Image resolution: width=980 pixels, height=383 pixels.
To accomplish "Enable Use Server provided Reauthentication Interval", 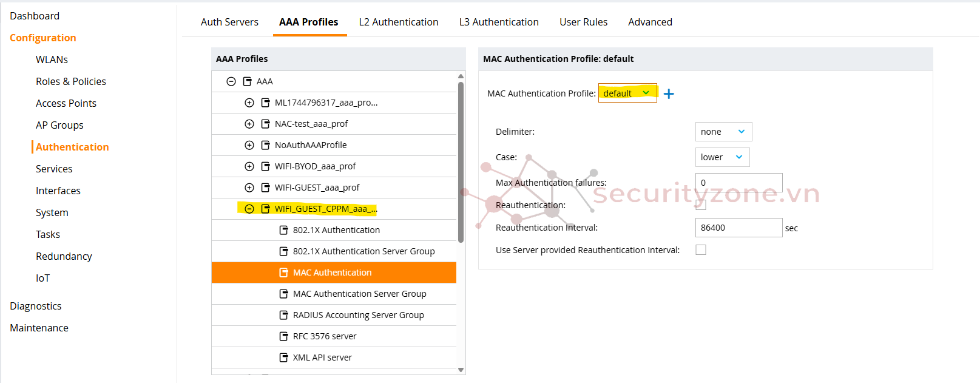I will point(701,250).
